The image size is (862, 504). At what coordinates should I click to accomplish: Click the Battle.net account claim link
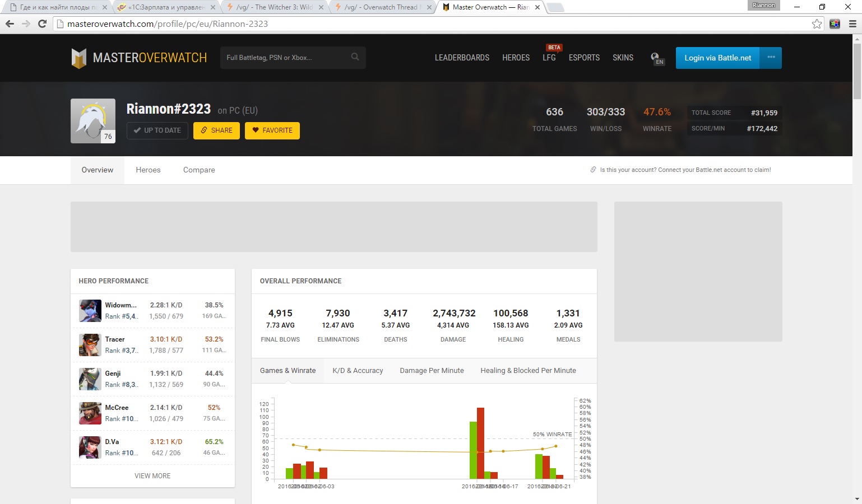click(x=685, y=170)
